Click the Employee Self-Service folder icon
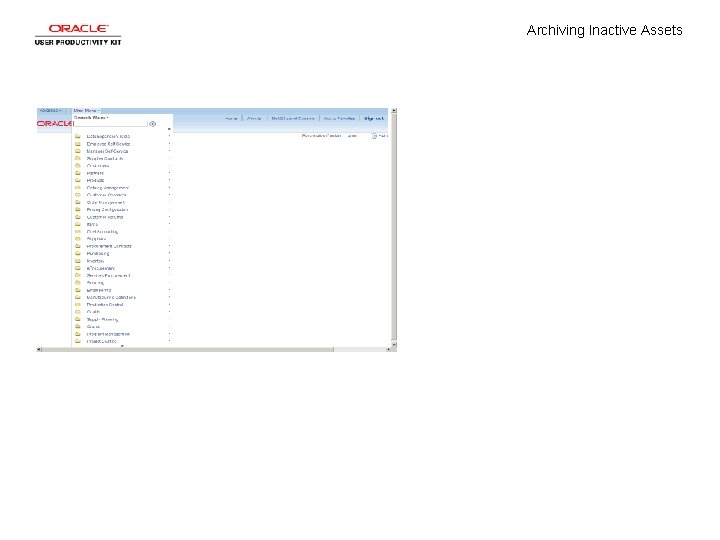720x540 pixels. point(78,144)
